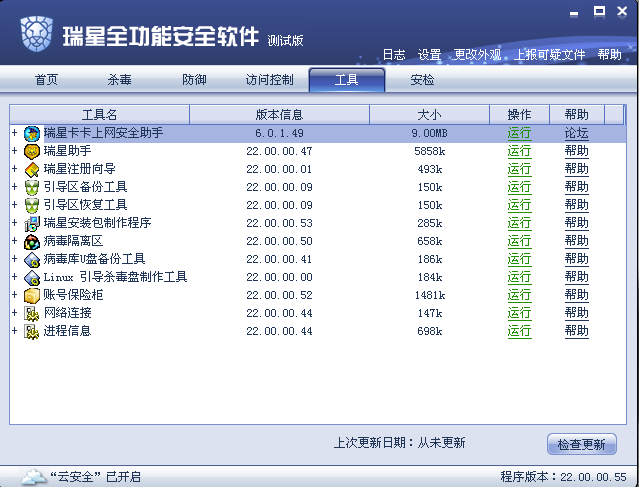
Task: Open 更改外观 option
Action: (477, 55)
